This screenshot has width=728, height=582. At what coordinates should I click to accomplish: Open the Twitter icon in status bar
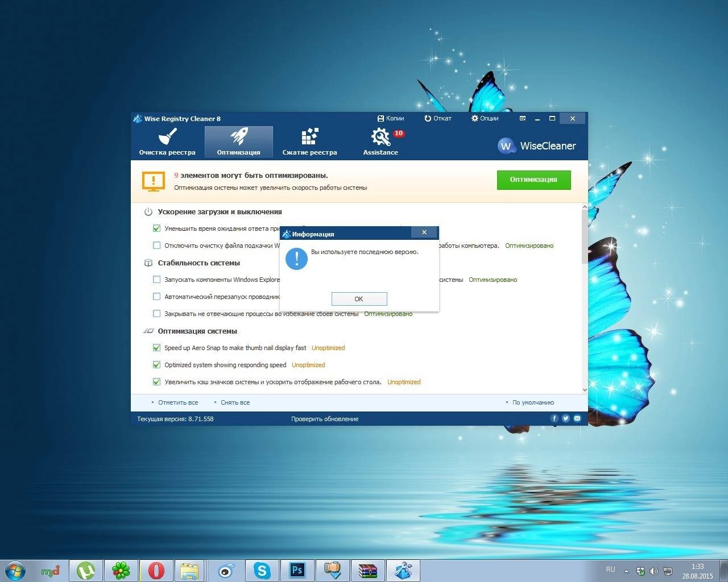coord(566,418)
